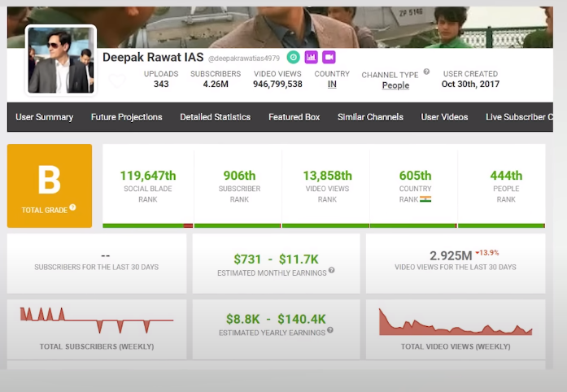The height and width of the screenshot is (392, 567).
Task: Click the India flag beside Country Rank
Action: [x=425, y=199]
